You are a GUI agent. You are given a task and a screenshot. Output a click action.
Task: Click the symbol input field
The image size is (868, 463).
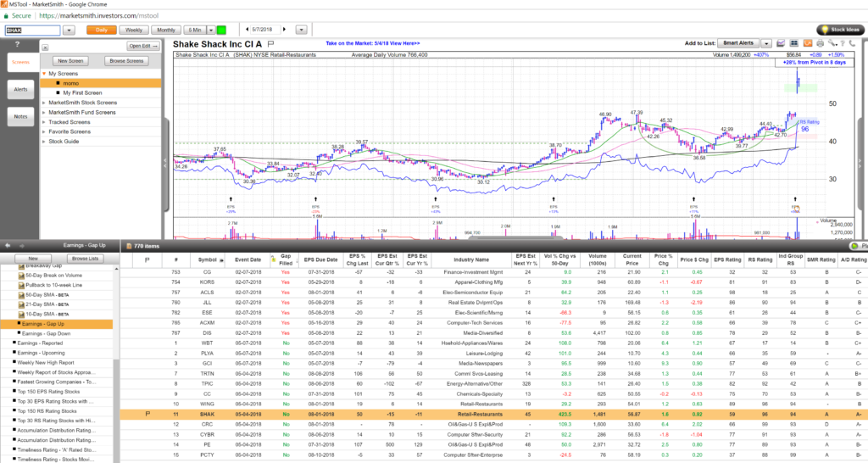(33, 31)
